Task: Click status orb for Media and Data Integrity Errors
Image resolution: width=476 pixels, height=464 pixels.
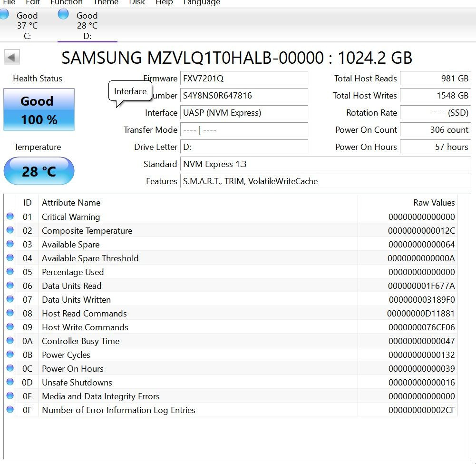Action: coord(10,395)
